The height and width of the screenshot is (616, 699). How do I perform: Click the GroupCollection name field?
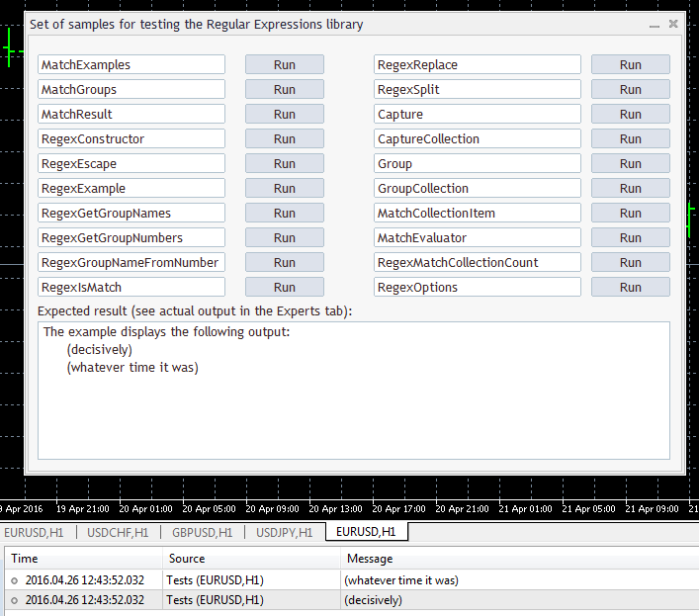tap(477, 188)
